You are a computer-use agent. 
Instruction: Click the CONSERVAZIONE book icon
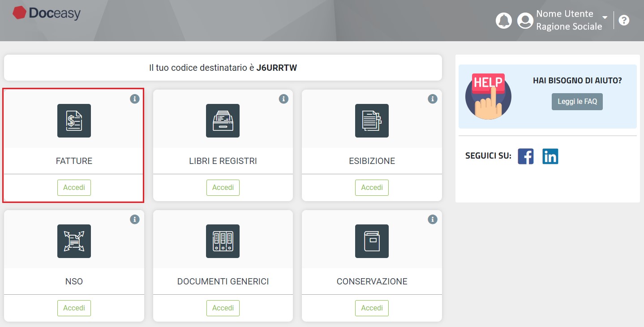coord(371,241)
